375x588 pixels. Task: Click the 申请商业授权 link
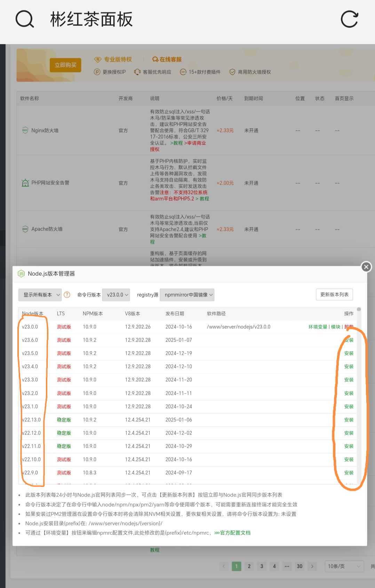coord(195,143)
